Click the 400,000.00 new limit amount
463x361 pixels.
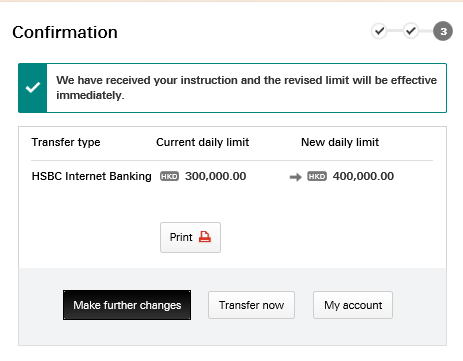[x=363, y=176]
